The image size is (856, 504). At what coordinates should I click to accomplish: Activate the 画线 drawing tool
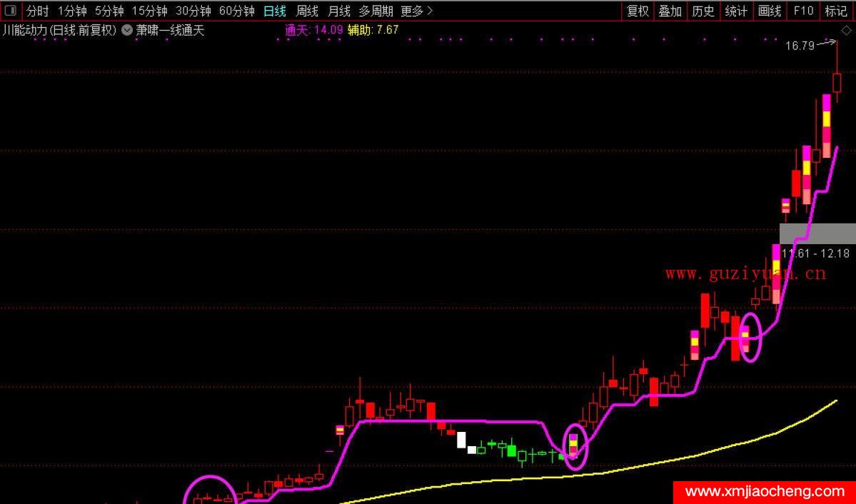coord(769,11)
